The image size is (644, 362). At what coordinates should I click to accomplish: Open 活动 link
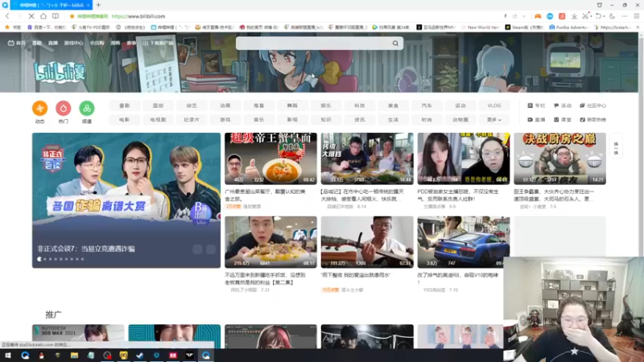pos(563,105)
